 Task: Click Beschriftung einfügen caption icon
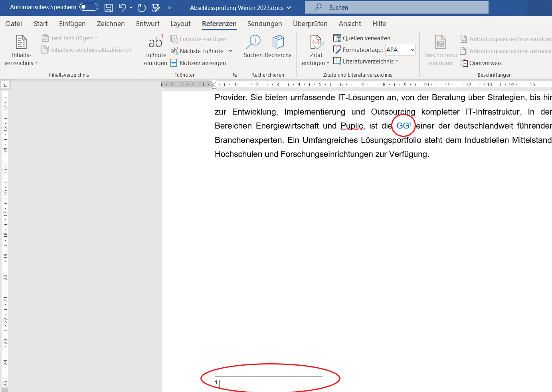click(440, 42)
